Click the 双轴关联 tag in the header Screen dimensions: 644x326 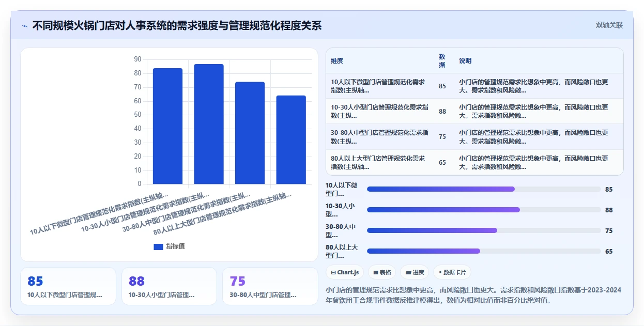(609, 25)
